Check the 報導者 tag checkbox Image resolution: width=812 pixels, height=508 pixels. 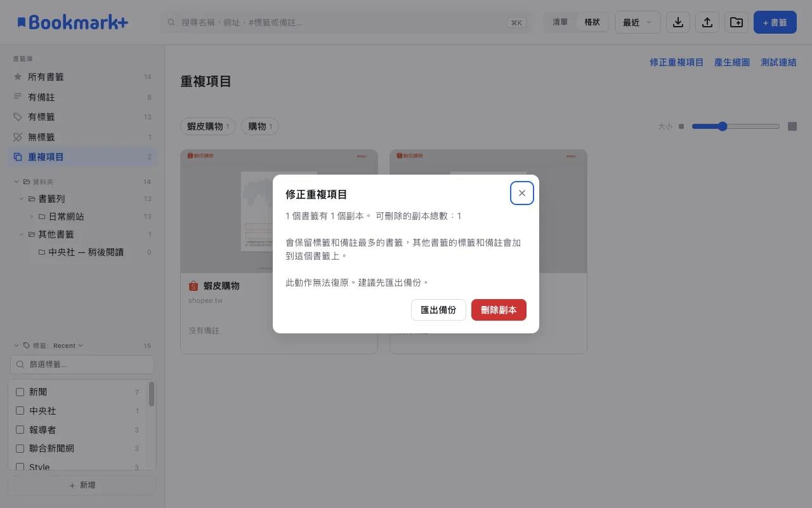20,430
